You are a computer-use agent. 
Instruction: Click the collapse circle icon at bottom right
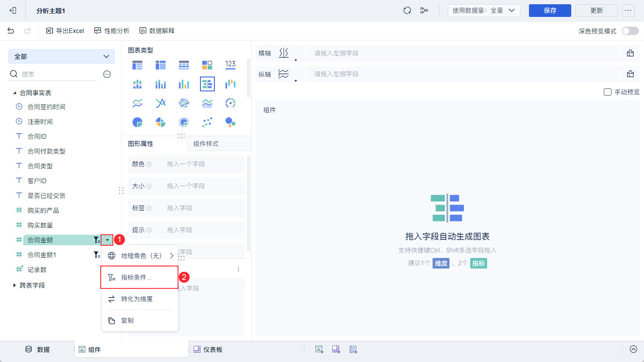[x=633, y=349]
